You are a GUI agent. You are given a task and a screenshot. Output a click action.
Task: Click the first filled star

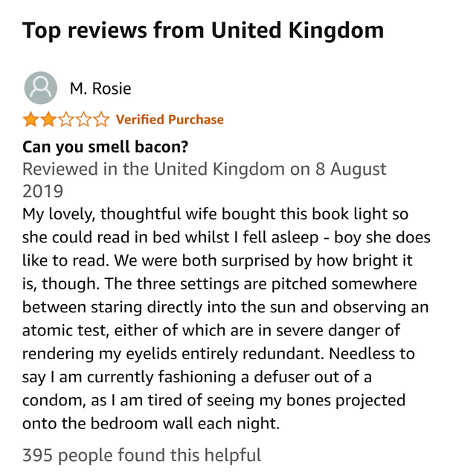click(30, 119)
